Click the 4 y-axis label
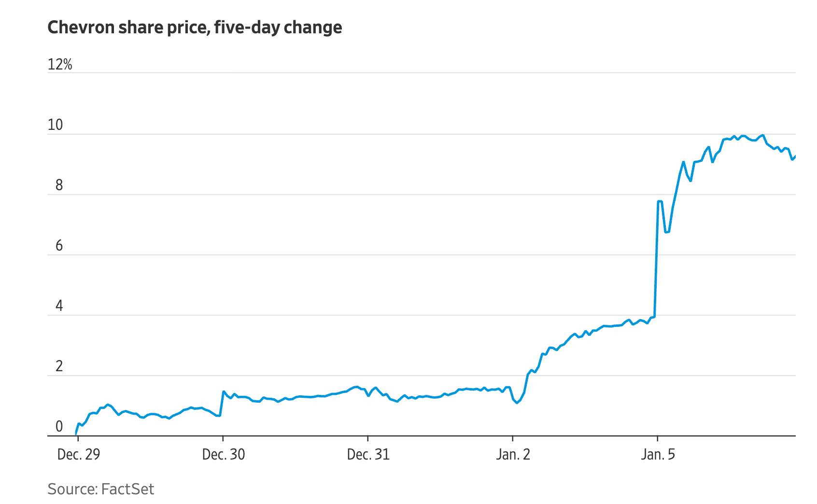817x504 pixels. (x=59, y=306)
